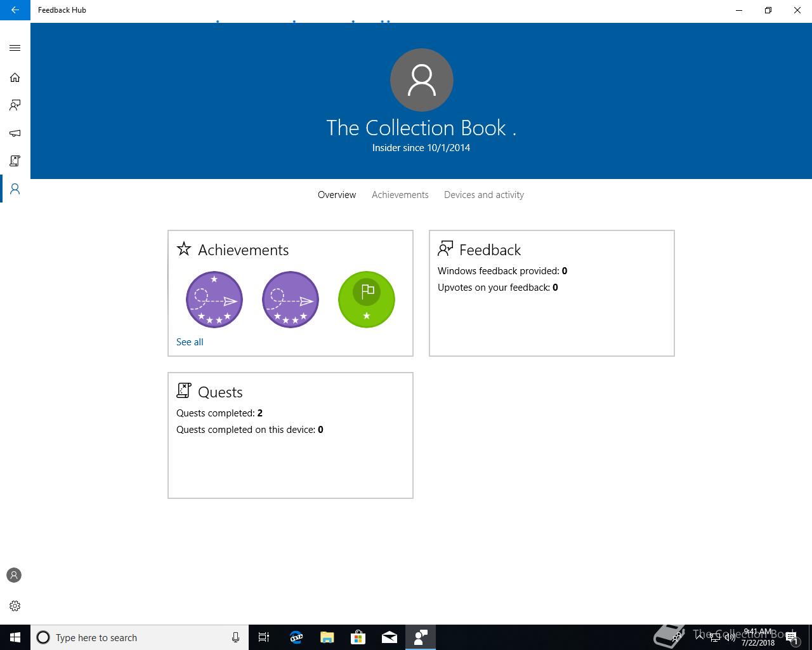Image resolution: width=812 pixels, height=650 pixels.
Task: Open the Home page in sidebar
Action: [15, 77]
